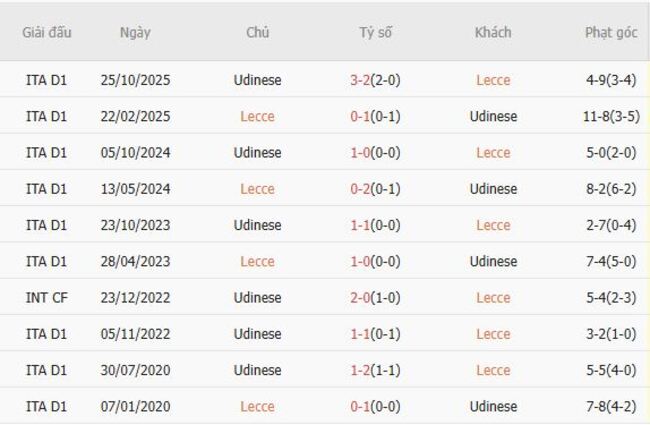The image size is (650, 425).
Task: Open the 2-0 score on 23/12/2022
Action: [361, 298]
